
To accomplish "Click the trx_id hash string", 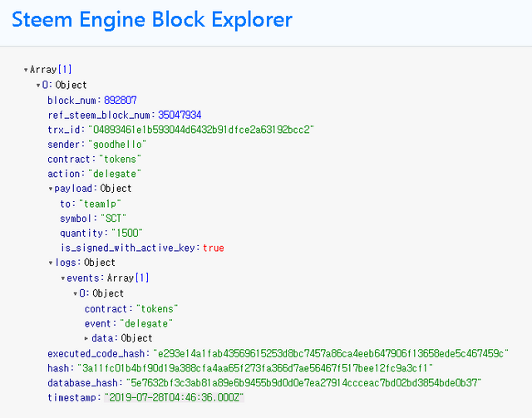I will (201, 130).
